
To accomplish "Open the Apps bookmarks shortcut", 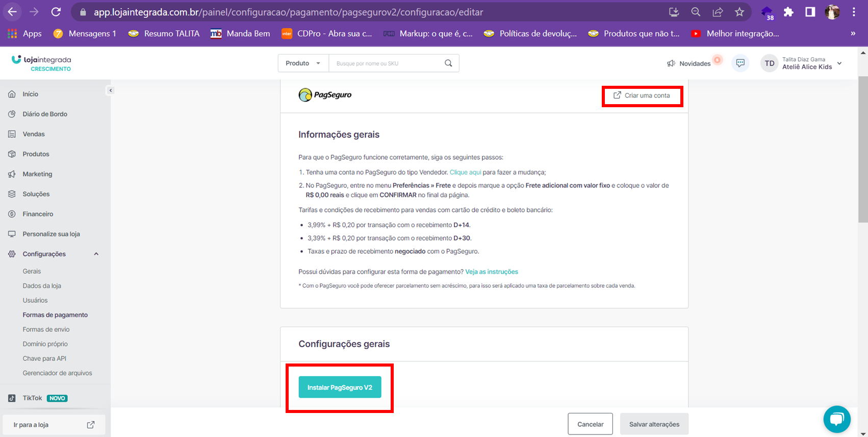I will [x=24, y=33].
